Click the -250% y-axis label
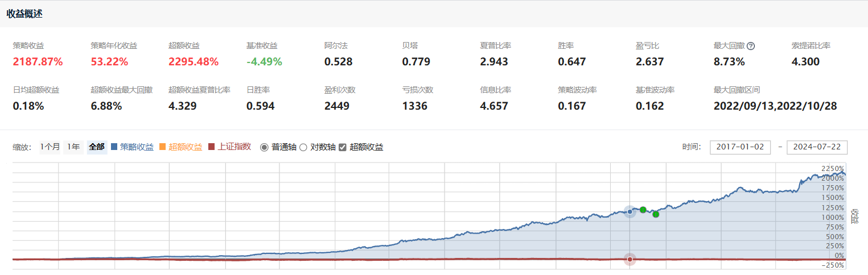This screenshot has width=868, height=275. (834, 265)
